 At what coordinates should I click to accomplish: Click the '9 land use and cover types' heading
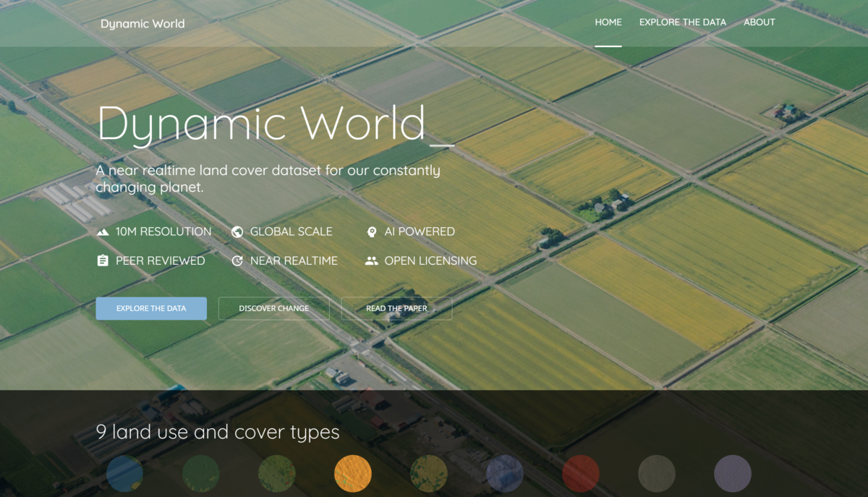point(218,433)
